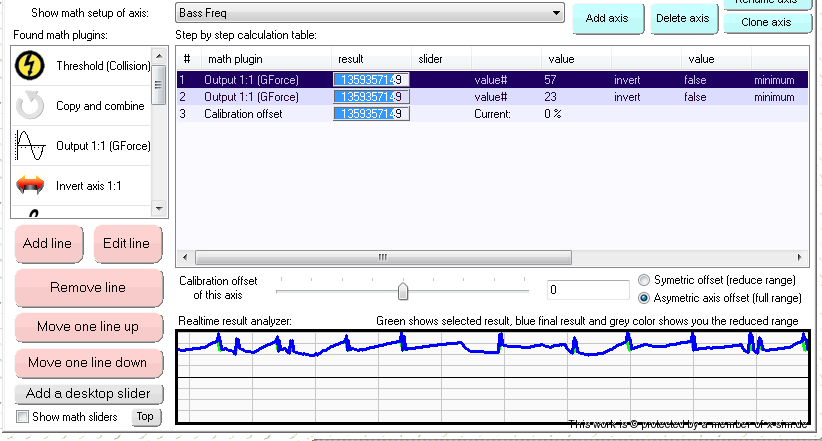Select Symetric offset (reduce range) option

click(x=644, y=280)
